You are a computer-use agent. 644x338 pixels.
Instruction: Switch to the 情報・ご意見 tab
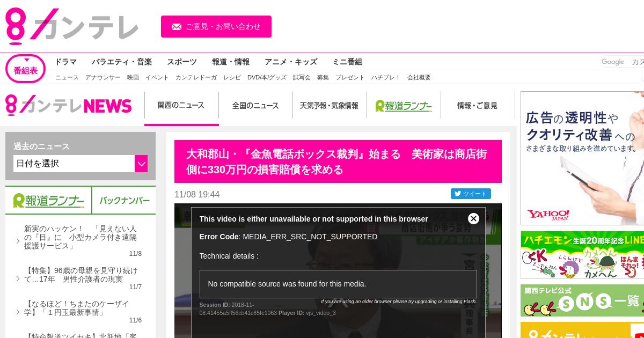(x=478, y=106)
